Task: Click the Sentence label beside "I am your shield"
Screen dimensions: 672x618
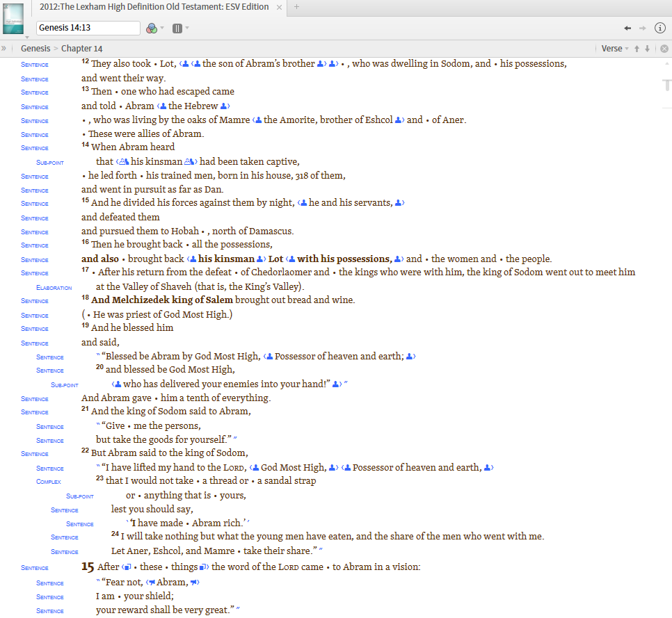Action: 49,597
